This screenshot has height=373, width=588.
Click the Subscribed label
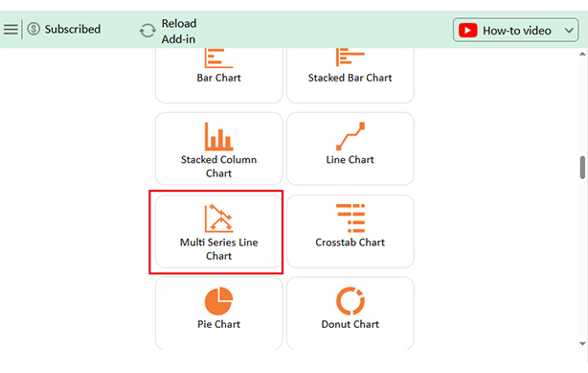click(x=73, y=30)
